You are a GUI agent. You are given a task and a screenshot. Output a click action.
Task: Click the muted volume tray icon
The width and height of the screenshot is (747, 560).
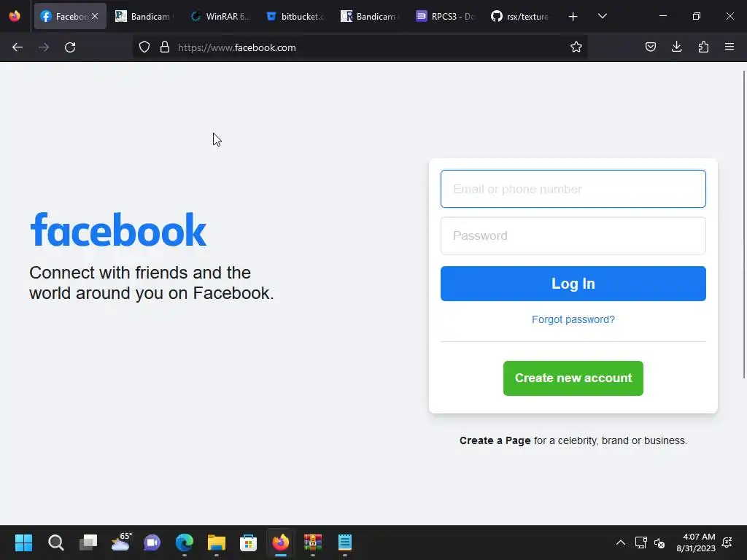tap(659, 542)
